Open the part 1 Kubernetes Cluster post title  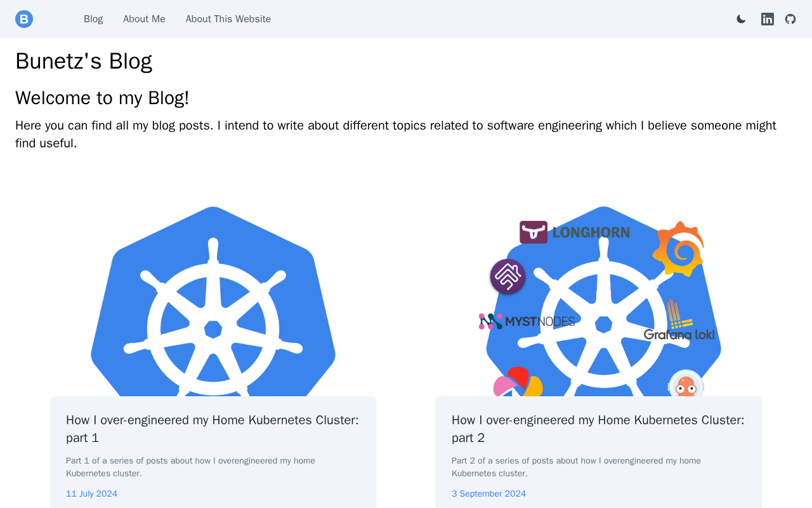pyautogui.click(x=213, y=429)
